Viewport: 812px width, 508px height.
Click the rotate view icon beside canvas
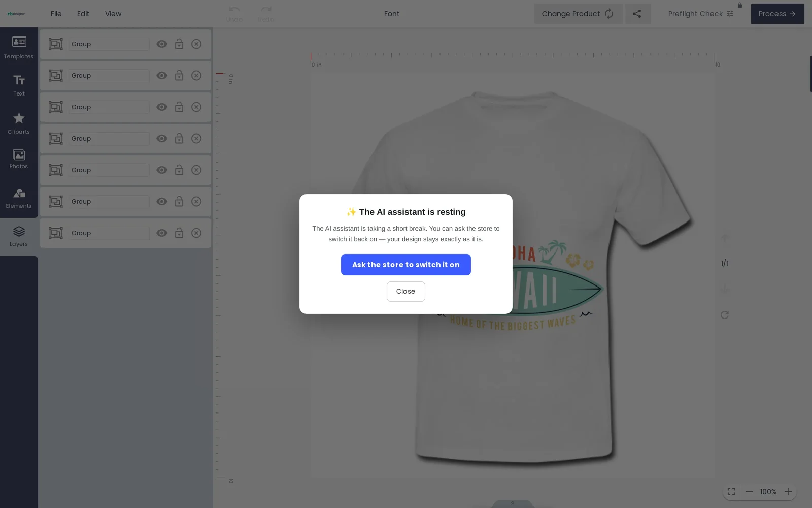click(x=725, y=315)
